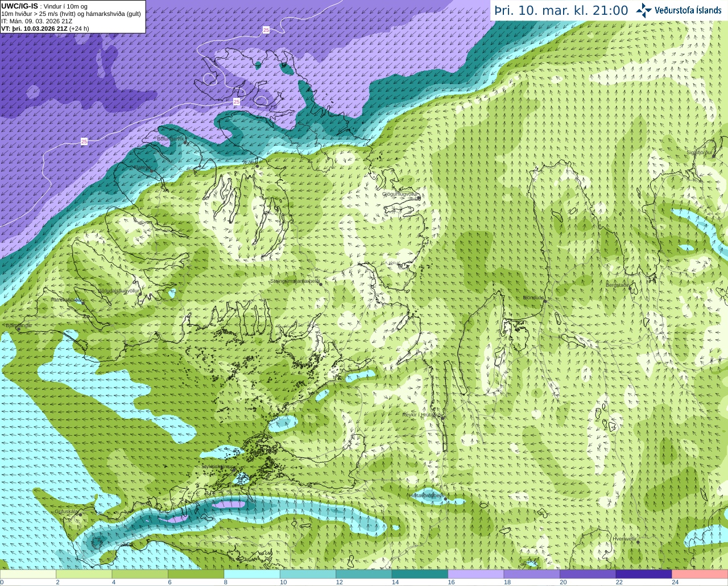
Task: Click the pale yellow 0–2 m/s legend swatch
Action: [28, 574]
